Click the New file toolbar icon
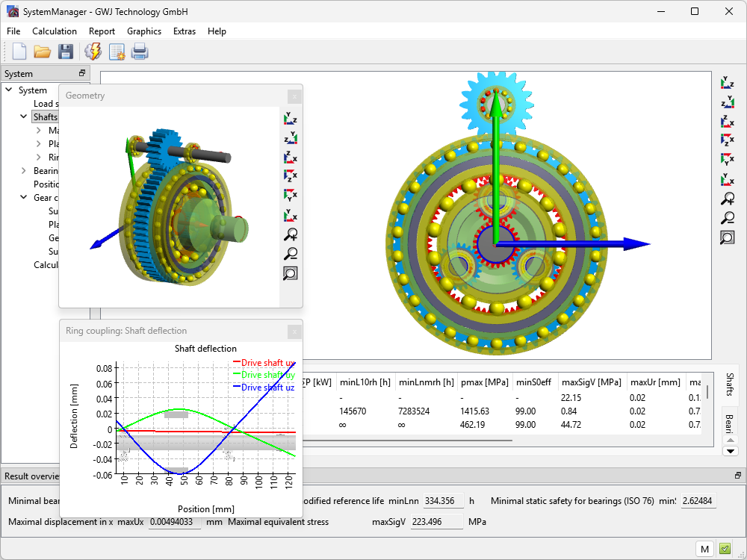The height and width of the screenshot is (560, 747). [x=19, y=52]
